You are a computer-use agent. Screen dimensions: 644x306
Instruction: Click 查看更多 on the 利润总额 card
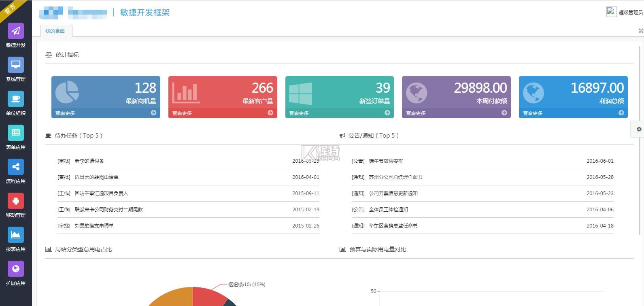(x=533, y=113)
